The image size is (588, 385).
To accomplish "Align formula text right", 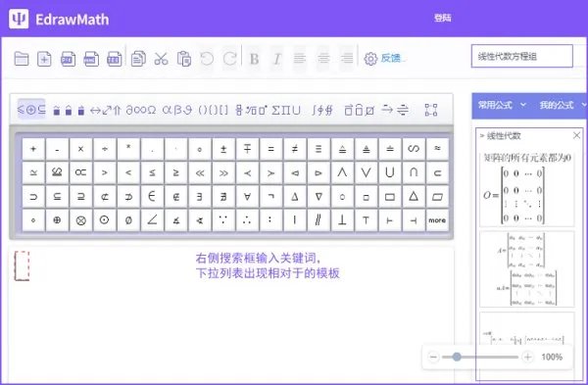I will (347, 59).
